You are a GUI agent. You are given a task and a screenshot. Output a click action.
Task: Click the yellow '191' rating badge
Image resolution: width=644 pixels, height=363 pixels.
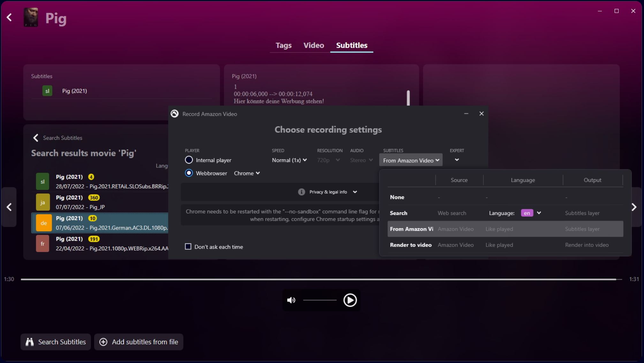(x=94, y=239)
